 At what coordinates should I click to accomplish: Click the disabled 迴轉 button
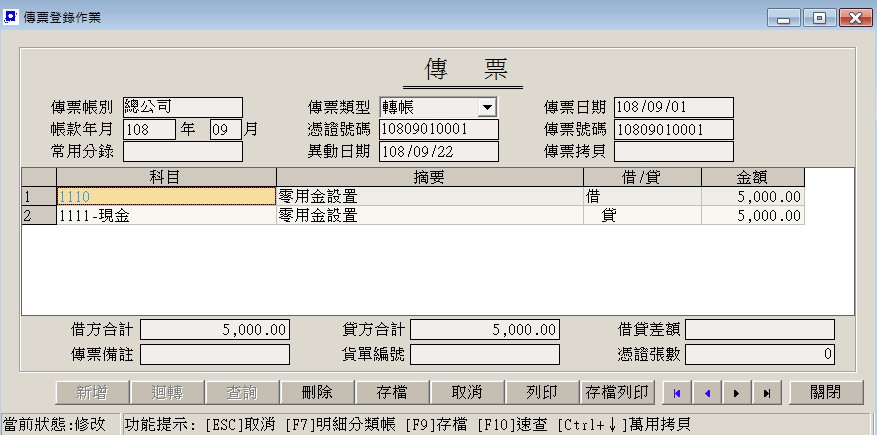pos(167,393)
